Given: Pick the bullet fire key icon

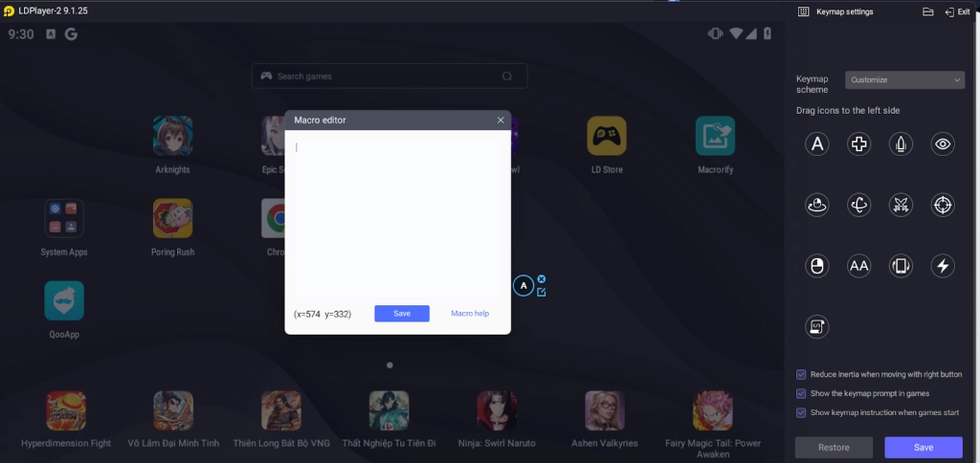Looking at the screenshot, I should [x=901, y=144].
